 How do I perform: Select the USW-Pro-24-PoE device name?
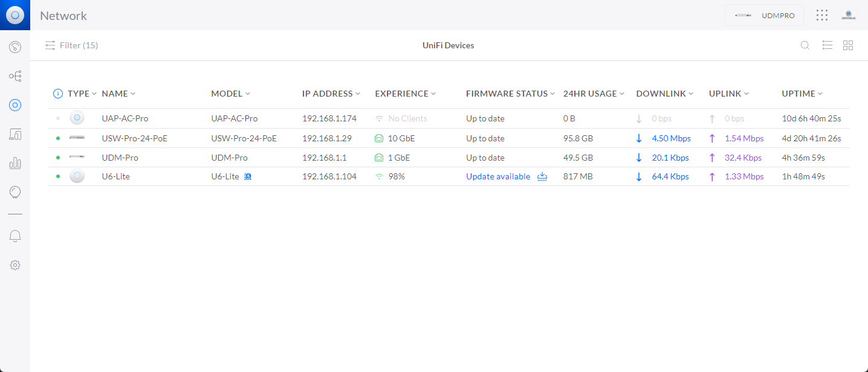pos(135,138)
